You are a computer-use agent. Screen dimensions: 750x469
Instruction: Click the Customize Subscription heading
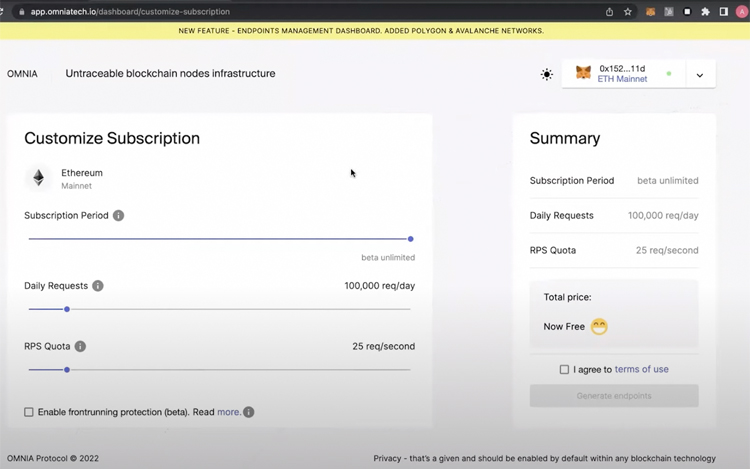112,138
